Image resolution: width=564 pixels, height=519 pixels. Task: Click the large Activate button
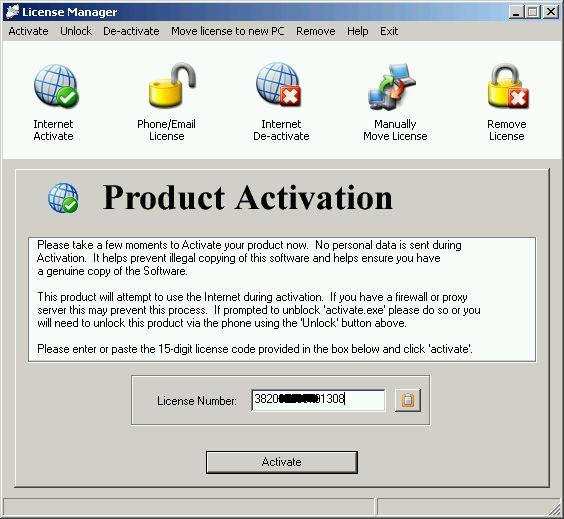282,462
